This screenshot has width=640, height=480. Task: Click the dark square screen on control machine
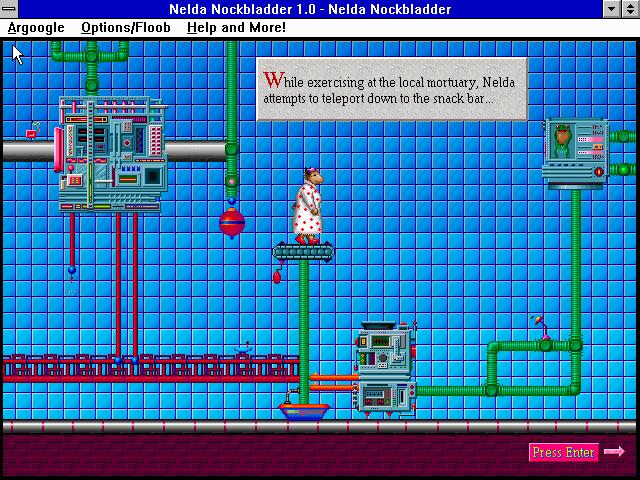(x=153, y=176)
